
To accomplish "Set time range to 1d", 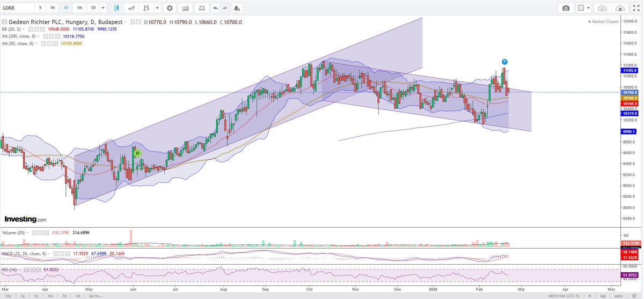I will point(78,296).
